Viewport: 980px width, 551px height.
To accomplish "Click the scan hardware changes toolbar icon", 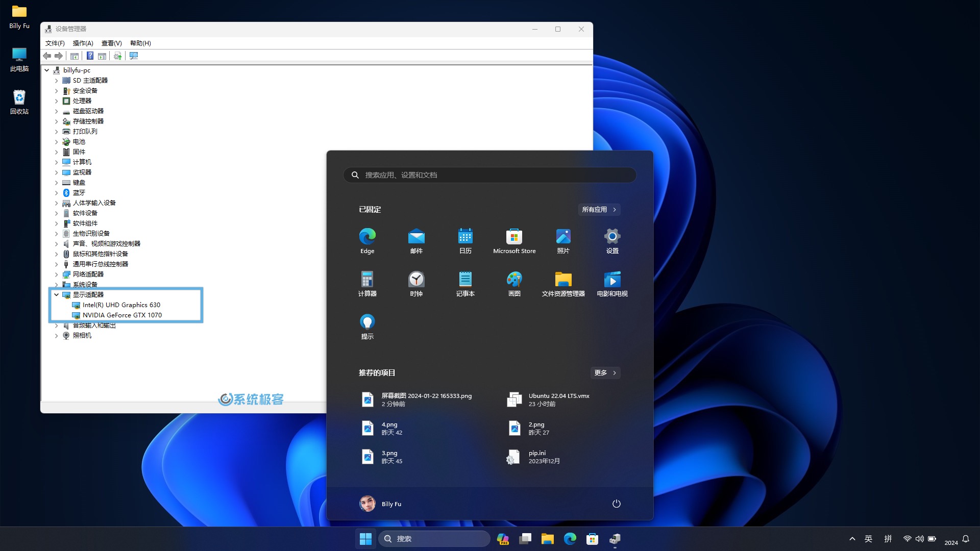I will tap(134, 56).
